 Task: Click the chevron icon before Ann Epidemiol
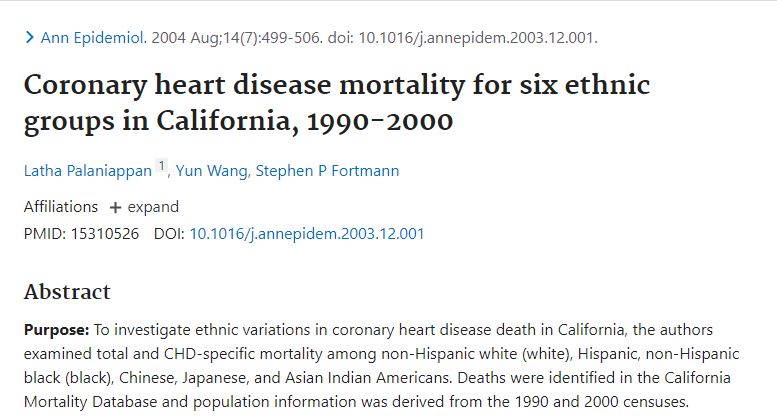pyautogui.click(x=30, y=38)
